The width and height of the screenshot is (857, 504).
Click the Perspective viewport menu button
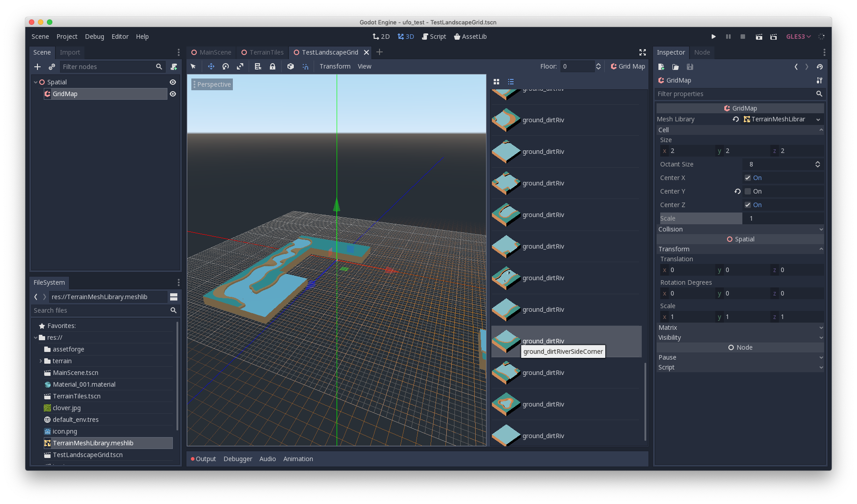(212, 84)
